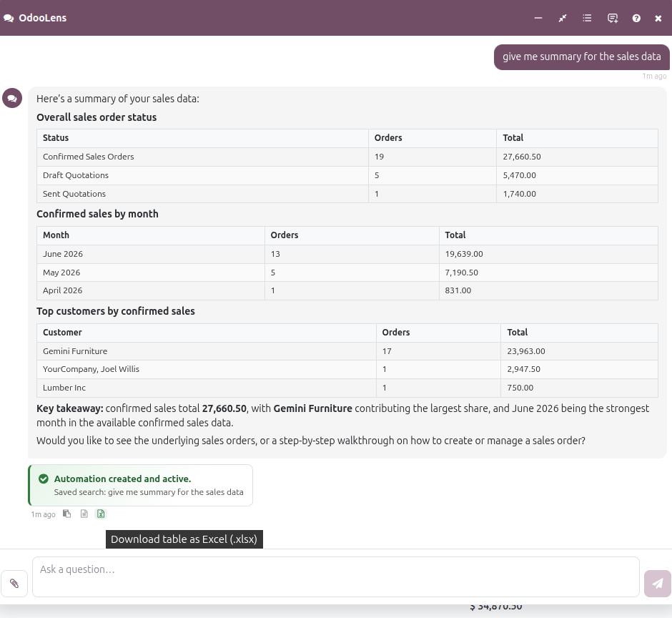Viewport: 672px width, 618px height.
Task: Download the table as Excel (.xlsx)
Action: pos(101,514)
